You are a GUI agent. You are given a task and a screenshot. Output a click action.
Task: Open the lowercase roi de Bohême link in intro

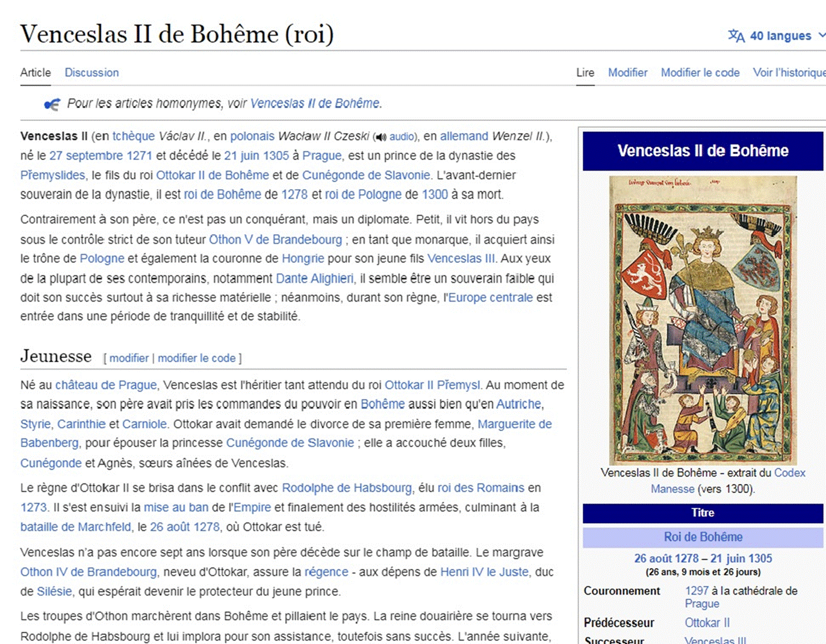(223, 194)
